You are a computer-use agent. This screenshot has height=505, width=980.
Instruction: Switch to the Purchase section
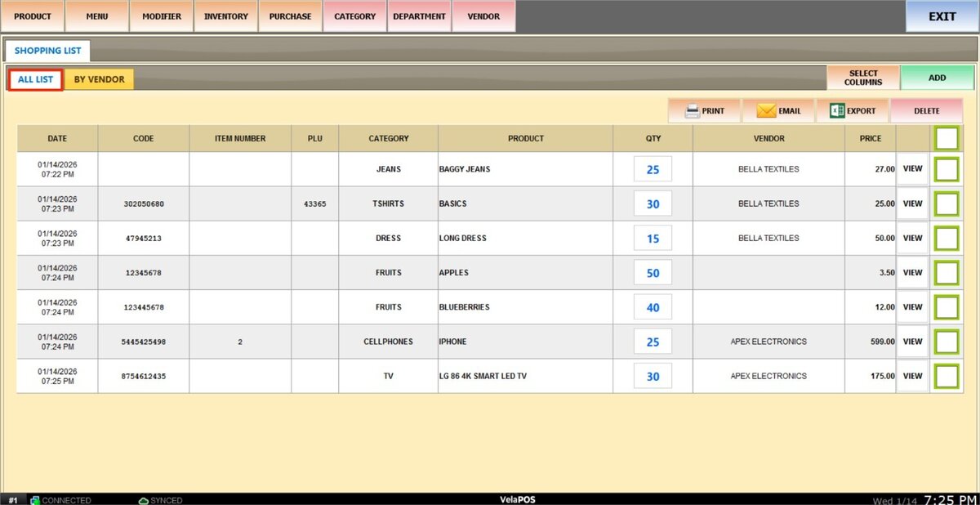[x=291, y=16]
